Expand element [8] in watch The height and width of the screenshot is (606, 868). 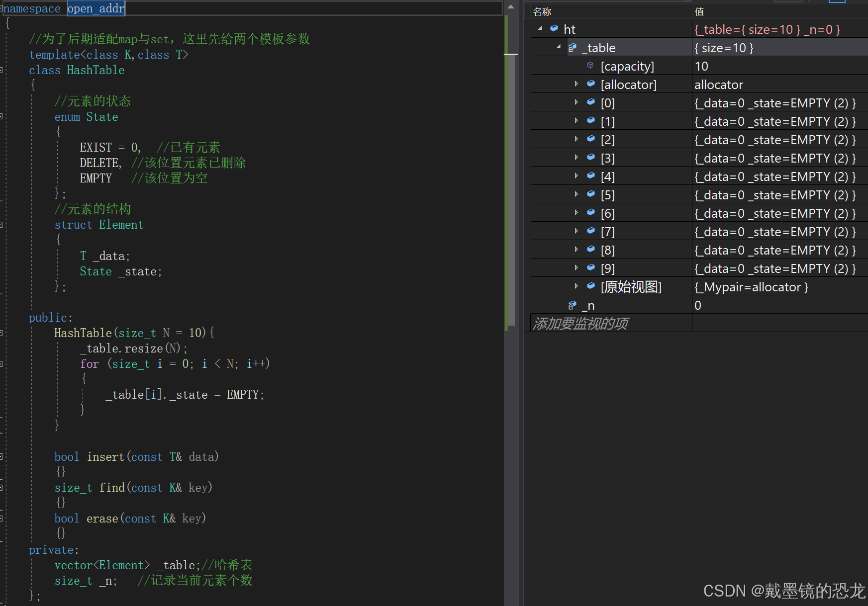[577, 250]
